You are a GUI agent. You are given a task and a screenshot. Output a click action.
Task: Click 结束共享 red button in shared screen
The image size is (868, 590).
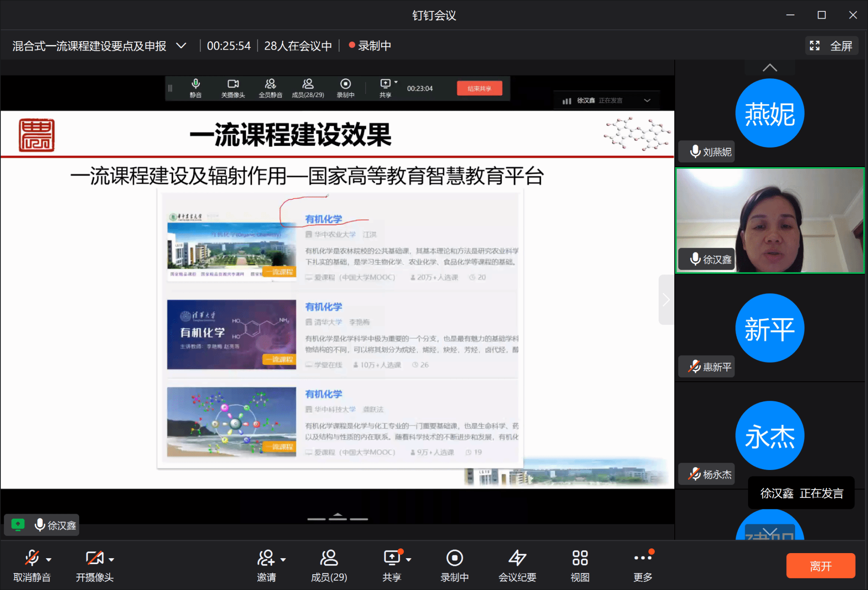(479, 89)
